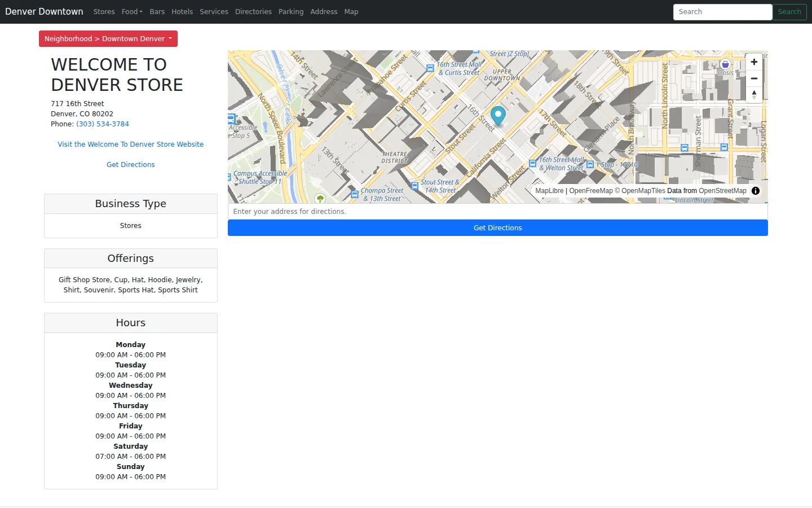Viewport: 812px width, 508px height.
Task: Reset map bearing with compass icon
Action: (x=754, y=95)
